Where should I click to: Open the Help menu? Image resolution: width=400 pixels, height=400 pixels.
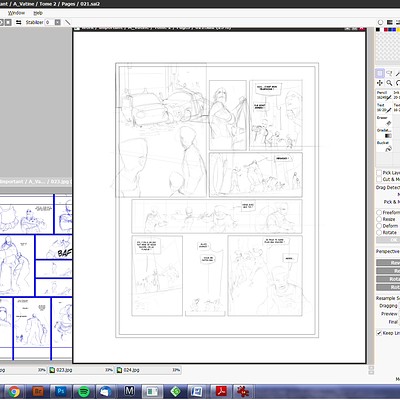click(38, 13)
